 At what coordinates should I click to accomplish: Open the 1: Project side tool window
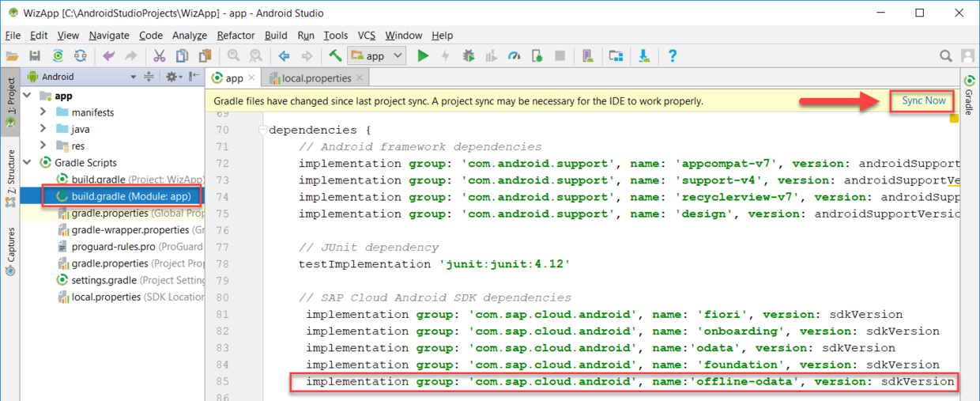[x=10, y=102]
